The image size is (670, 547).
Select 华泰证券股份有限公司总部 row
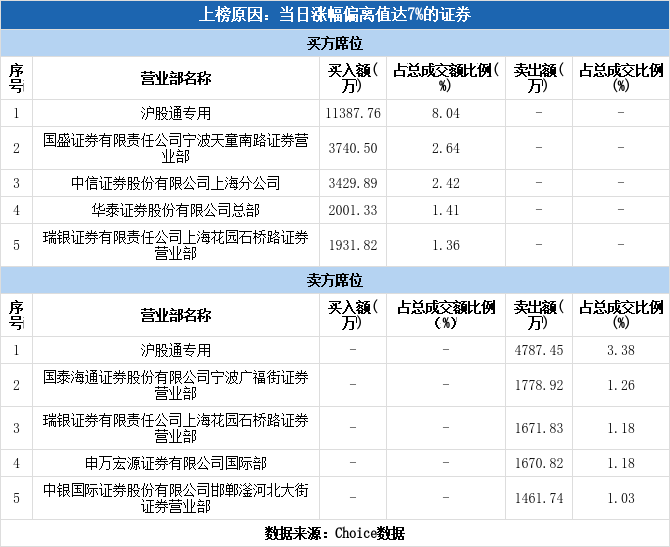(x=176, y=210)
